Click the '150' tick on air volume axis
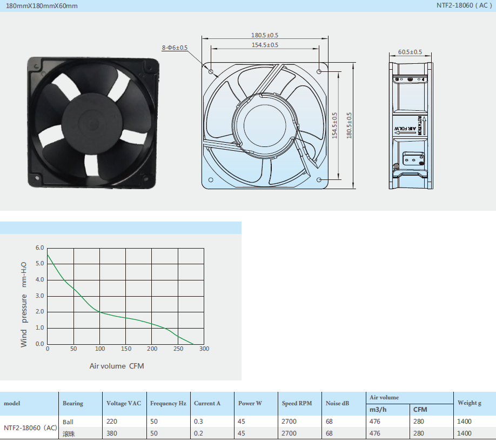 [126, 349]
